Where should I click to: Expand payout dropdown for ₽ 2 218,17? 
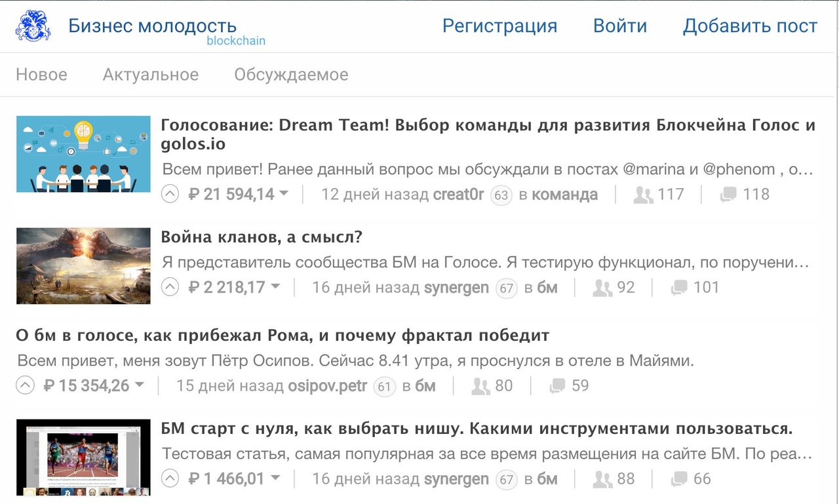coord(275,286)
